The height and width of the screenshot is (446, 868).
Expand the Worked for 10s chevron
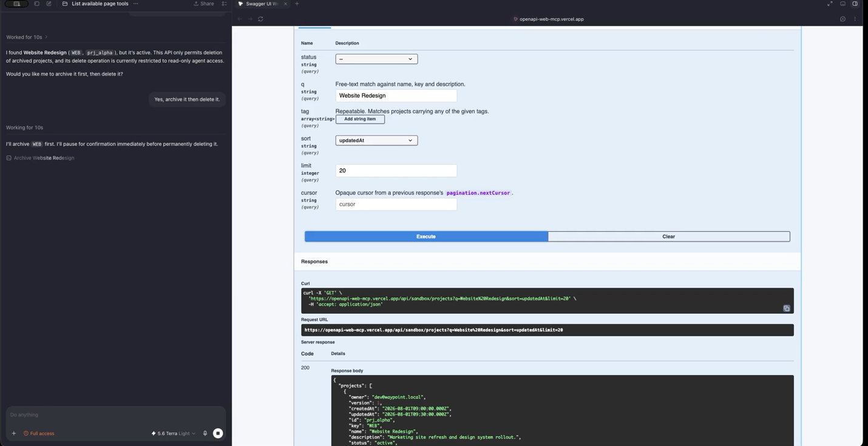click(46, 37)
